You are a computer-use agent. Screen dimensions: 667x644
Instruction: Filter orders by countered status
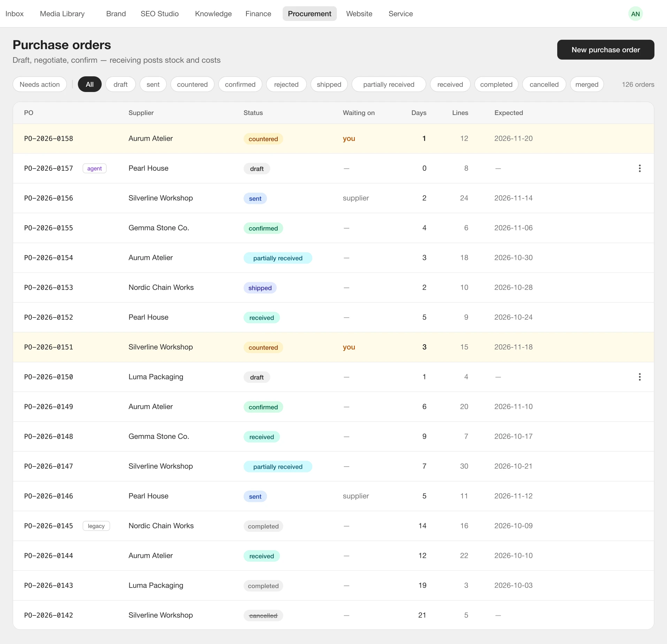pyautogui.click(x=192, y=84)
